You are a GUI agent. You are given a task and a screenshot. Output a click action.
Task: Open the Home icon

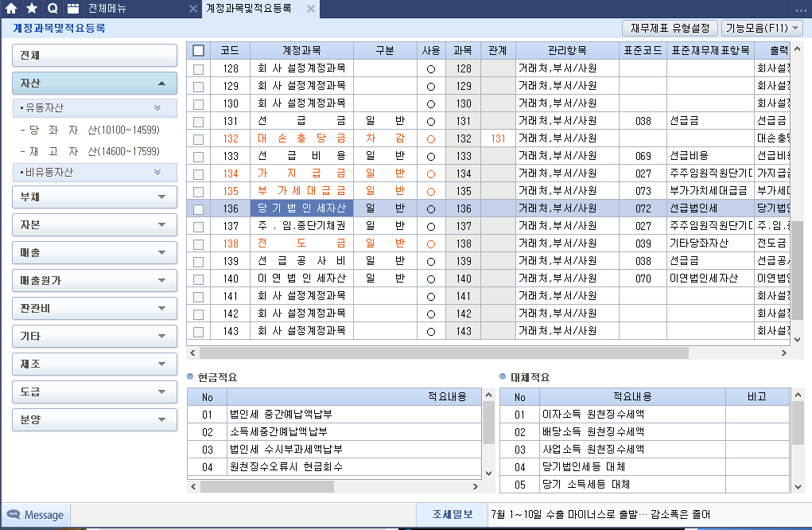click(11, 8)
